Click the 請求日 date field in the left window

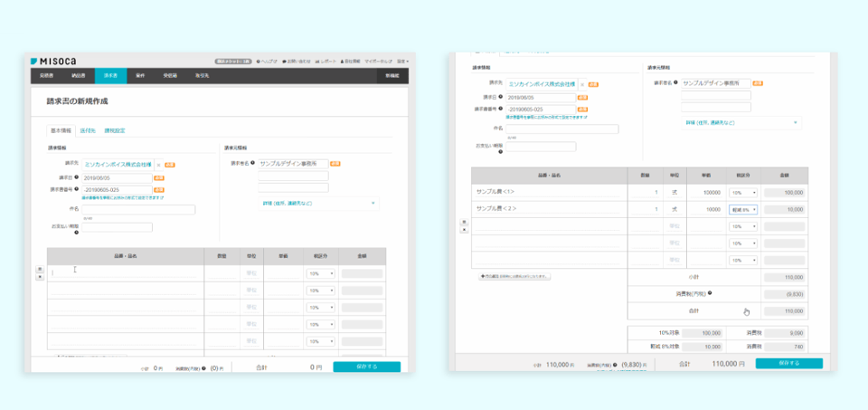point(116,177)
